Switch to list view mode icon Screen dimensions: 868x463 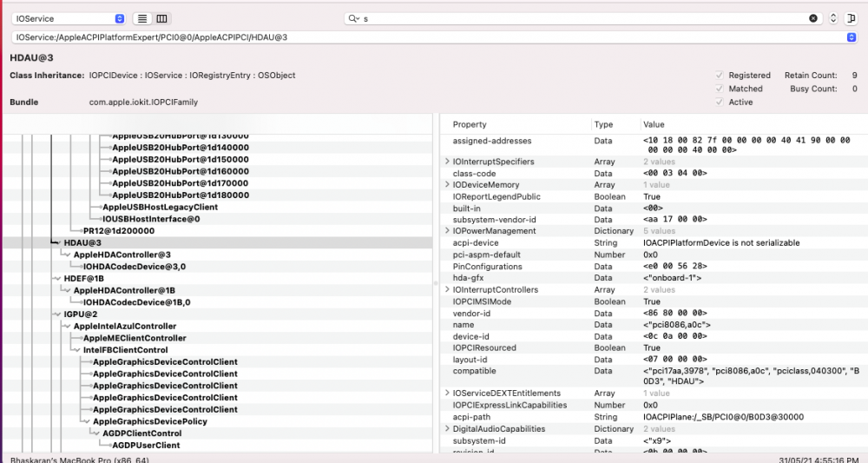[142, 19]
